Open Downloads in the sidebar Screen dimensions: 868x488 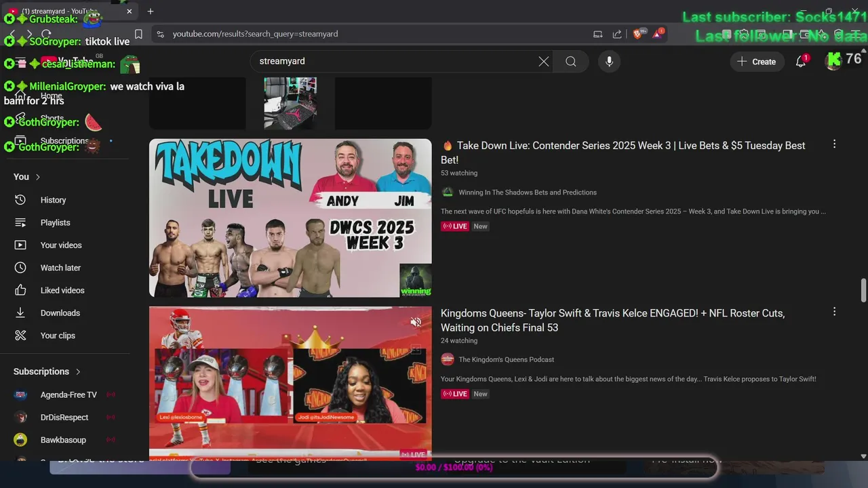tap(60, 313)
